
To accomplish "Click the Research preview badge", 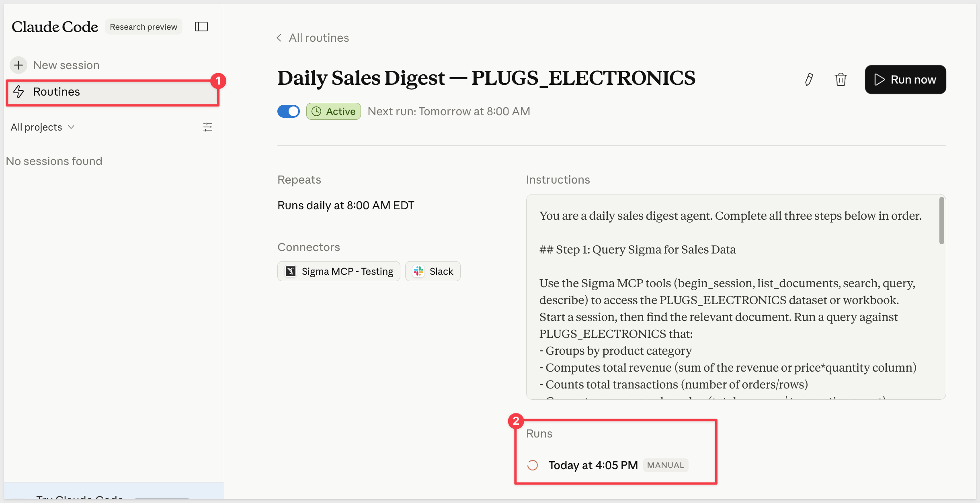I will tap(144, 27).
